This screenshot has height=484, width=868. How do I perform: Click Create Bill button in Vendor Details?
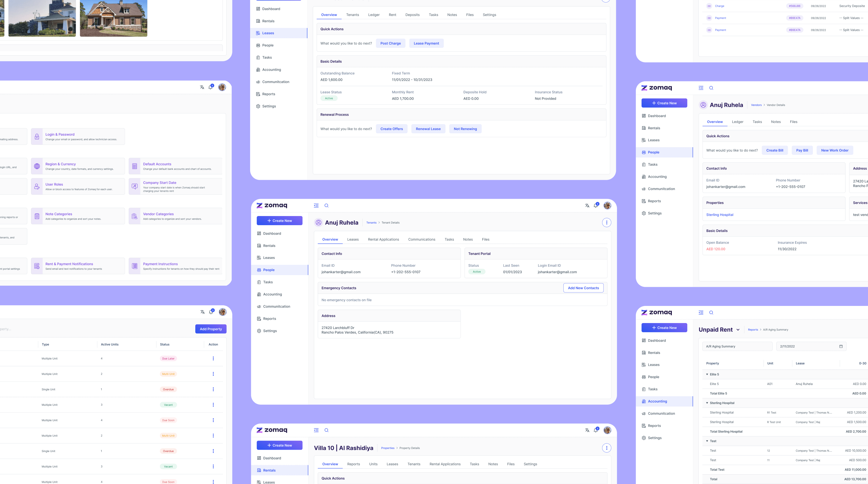pyautogui.click(x=775, y=151)
